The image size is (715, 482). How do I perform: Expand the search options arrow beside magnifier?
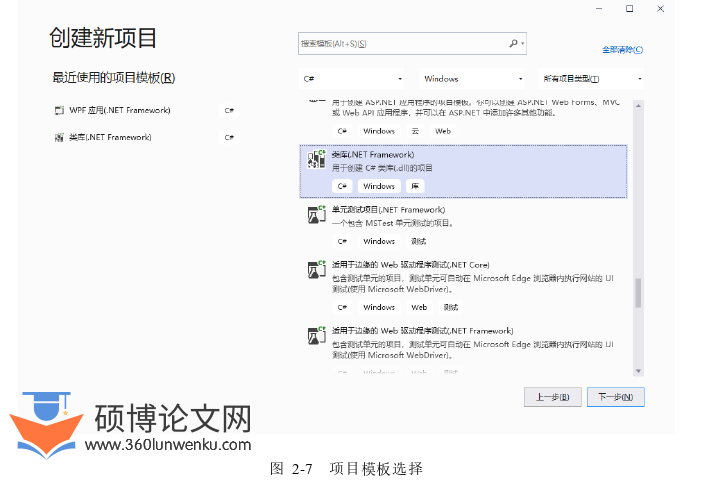[523, 44]
